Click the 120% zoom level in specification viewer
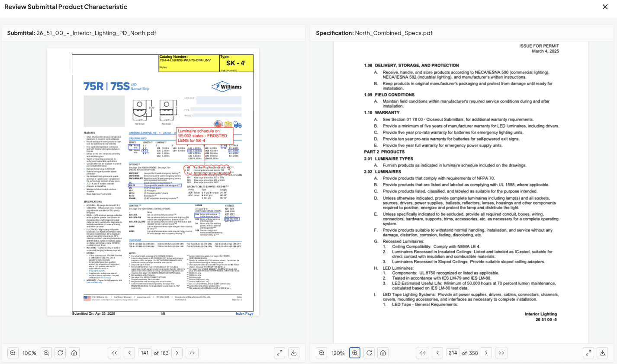 point(338,353)
